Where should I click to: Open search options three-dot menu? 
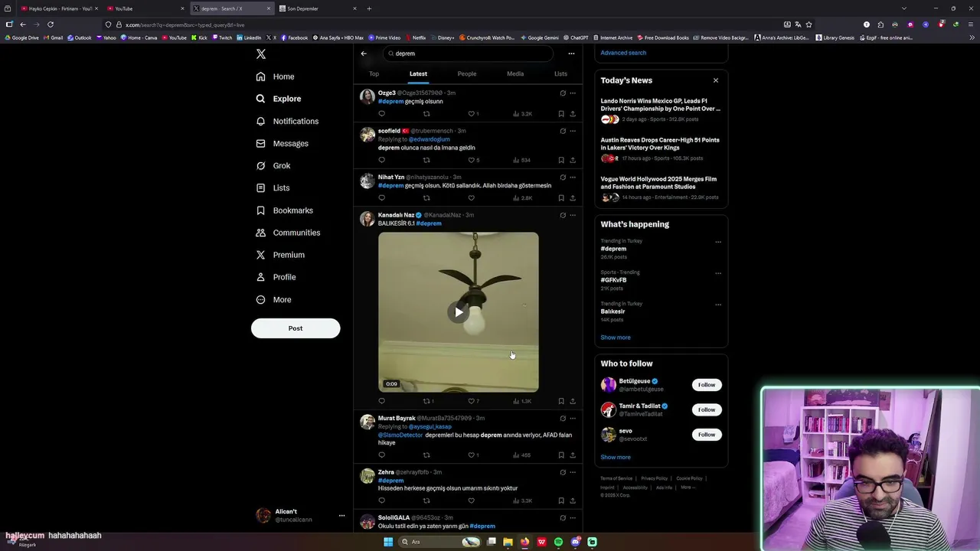click(571, 54)
